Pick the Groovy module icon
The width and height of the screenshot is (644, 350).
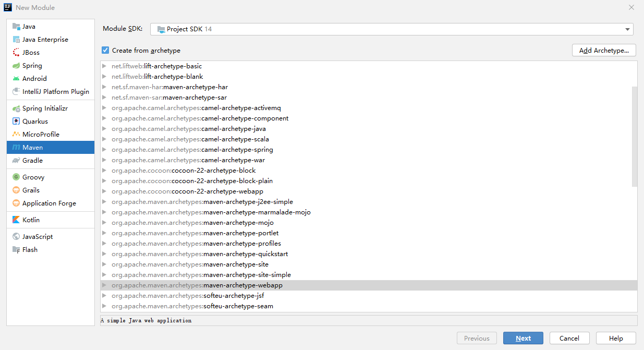pos(16,177)
